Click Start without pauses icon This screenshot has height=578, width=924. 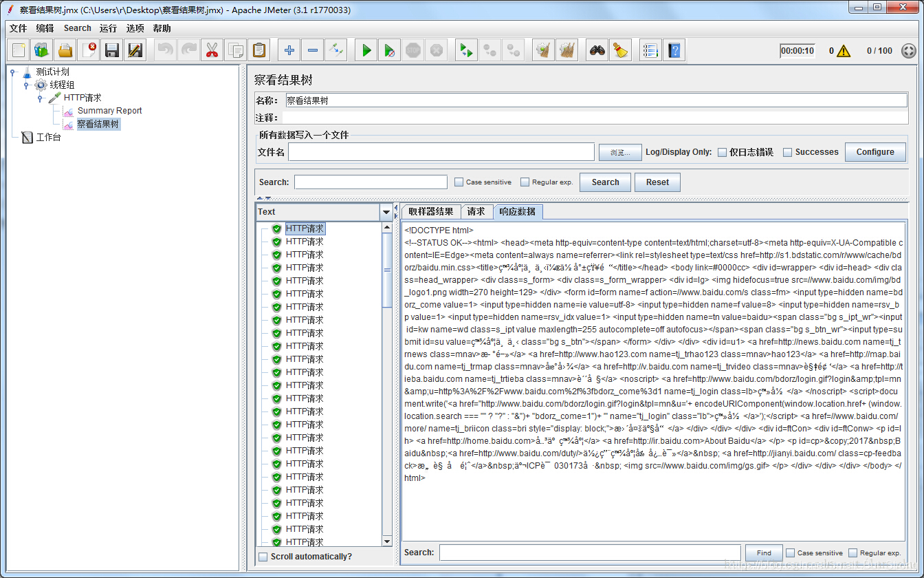click(x=390, y=50)
